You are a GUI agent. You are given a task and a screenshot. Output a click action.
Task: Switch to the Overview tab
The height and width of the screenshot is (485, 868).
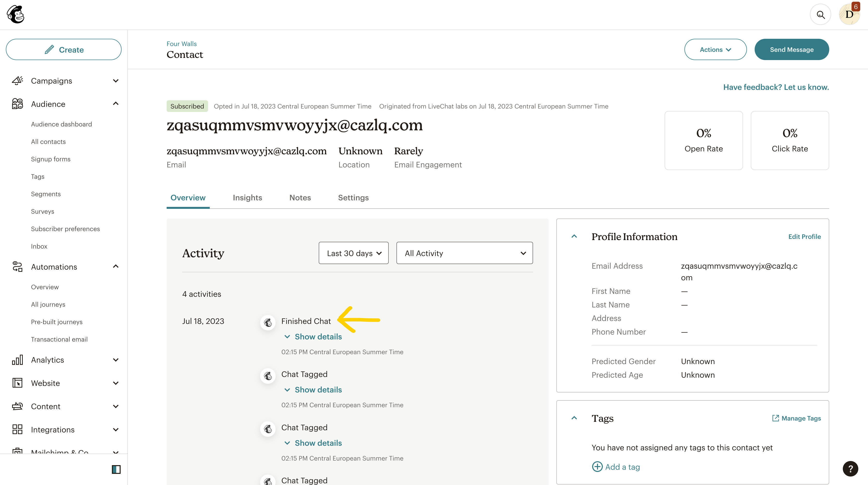point(188,197)
